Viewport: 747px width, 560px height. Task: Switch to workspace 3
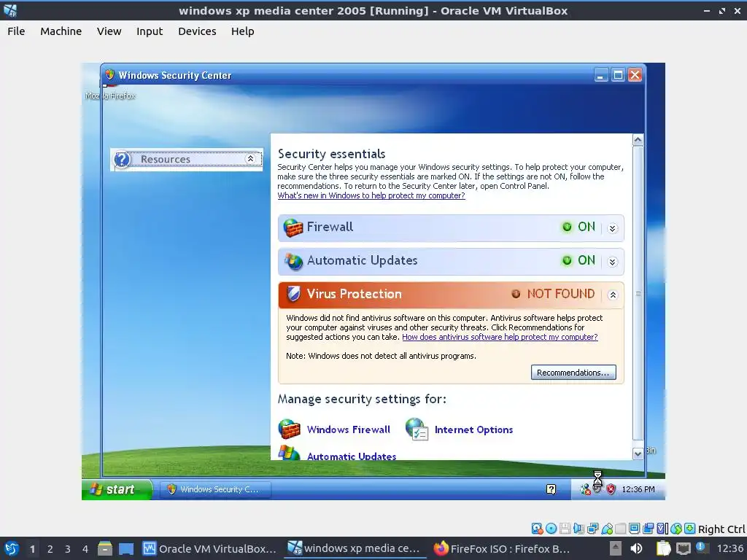[68, 549]
